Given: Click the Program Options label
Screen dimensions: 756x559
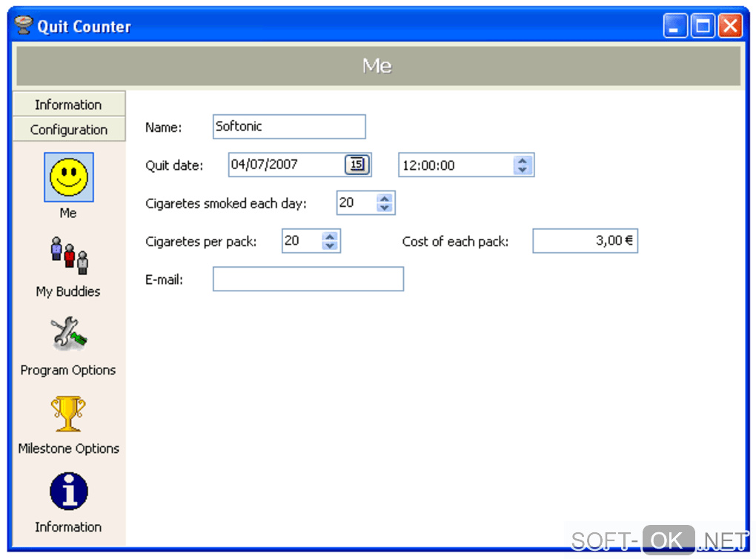Looking at the screenshot, I should point(68,370).
